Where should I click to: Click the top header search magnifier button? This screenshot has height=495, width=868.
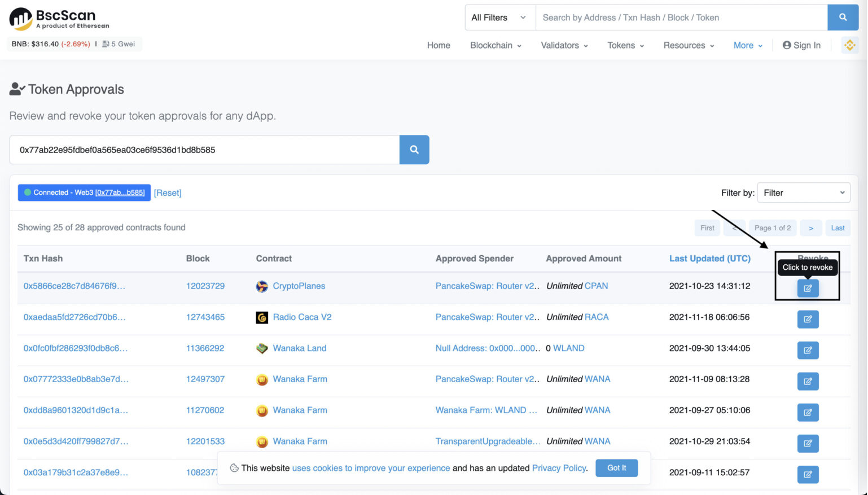(843, 17)
